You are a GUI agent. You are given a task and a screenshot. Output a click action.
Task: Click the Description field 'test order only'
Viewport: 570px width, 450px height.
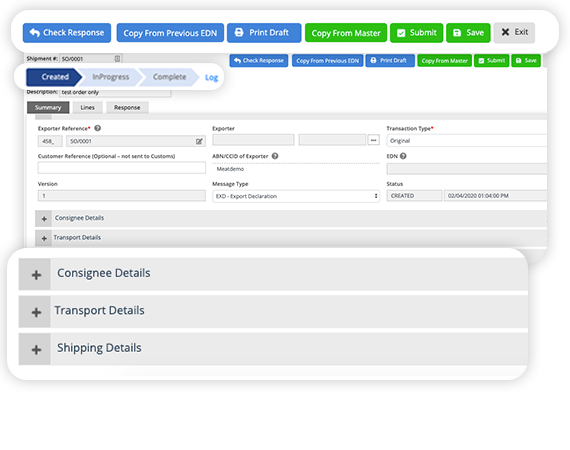[x=115, y=92]
